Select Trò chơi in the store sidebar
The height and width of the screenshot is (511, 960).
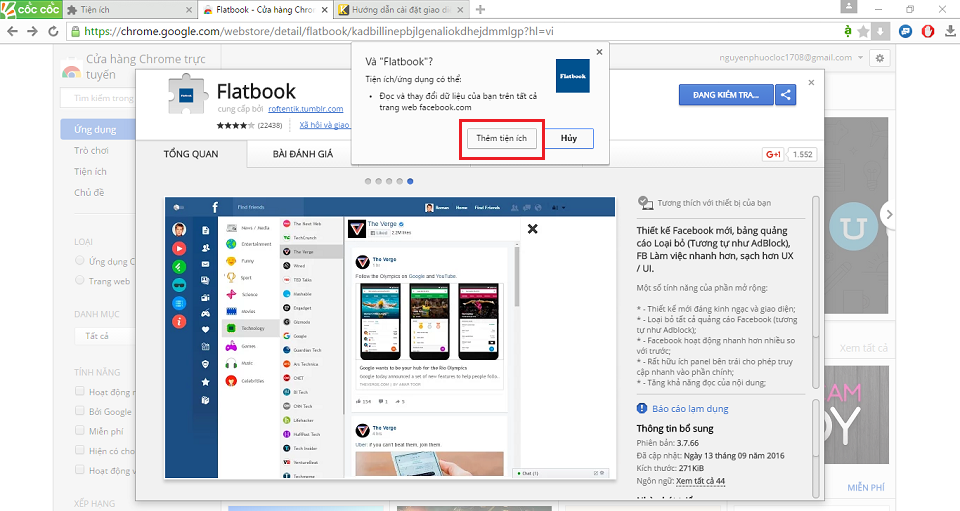pos(92,151)
